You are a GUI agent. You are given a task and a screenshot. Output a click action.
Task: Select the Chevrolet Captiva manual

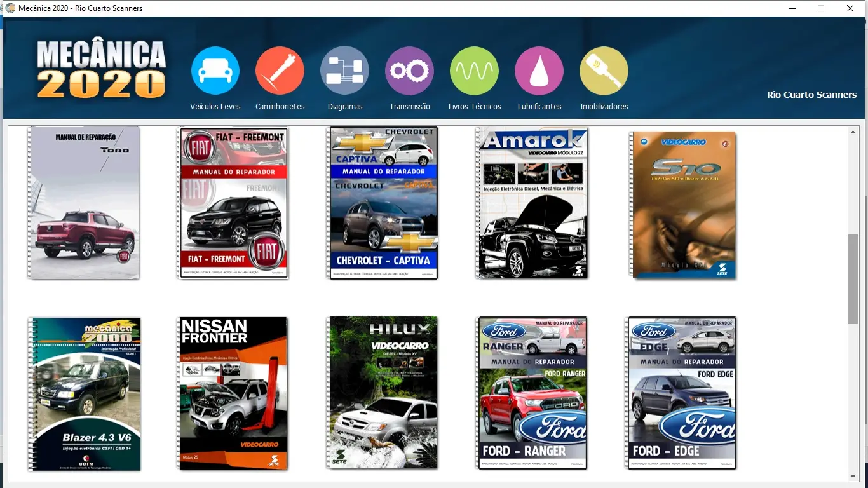[x=383, y=203]
